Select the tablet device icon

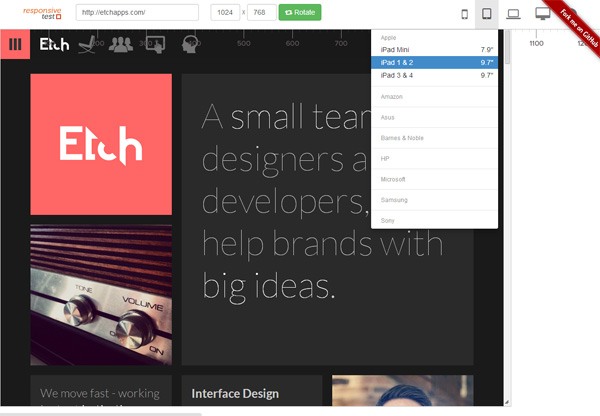pyautogui.click(x=486, y=14)
